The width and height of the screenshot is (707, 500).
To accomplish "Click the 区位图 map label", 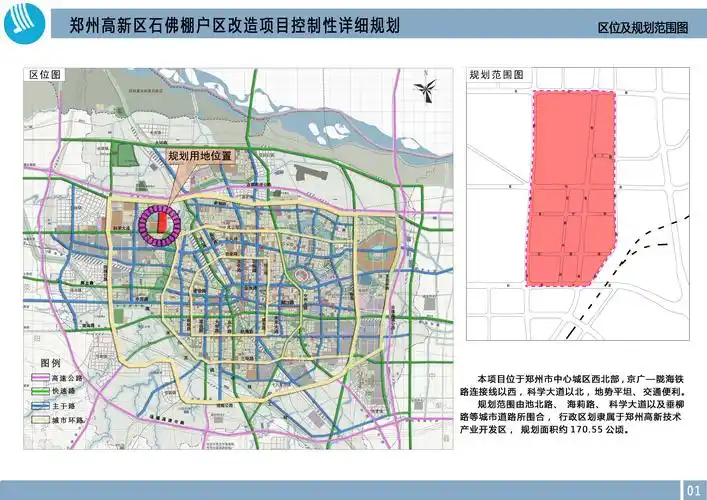I will point(45,75).
